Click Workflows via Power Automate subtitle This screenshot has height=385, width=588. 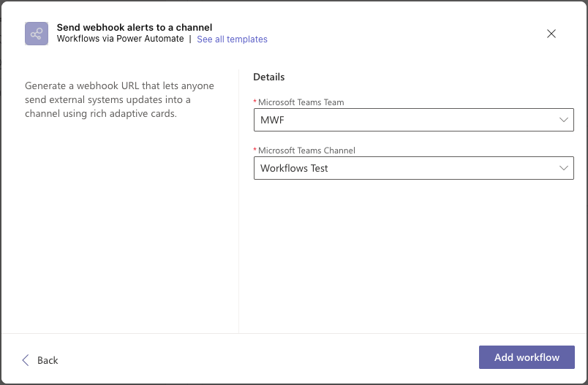click(x=120, y=39)
